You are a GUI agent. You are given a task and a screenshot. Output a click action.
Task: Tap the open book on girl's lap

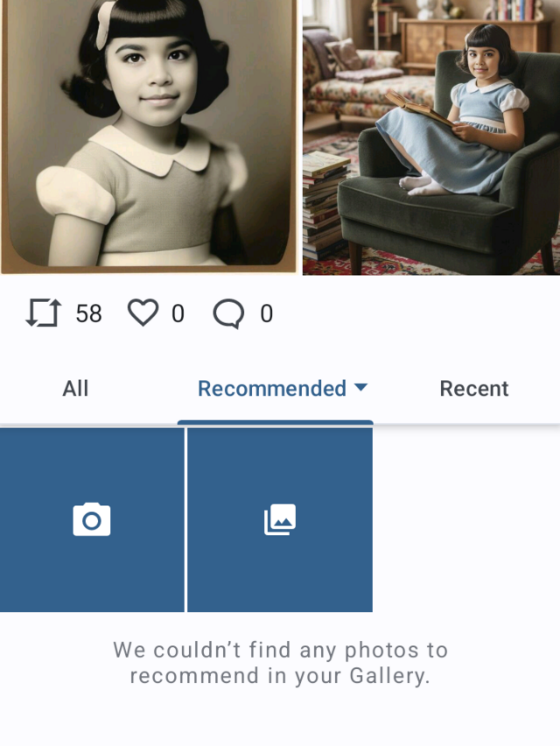point(416,109)
